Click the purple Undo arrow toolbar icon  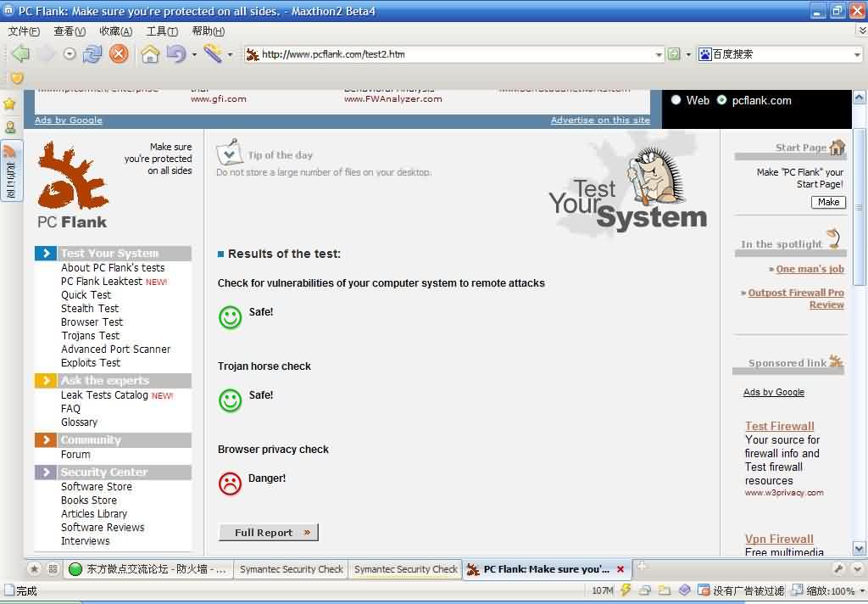176,53
